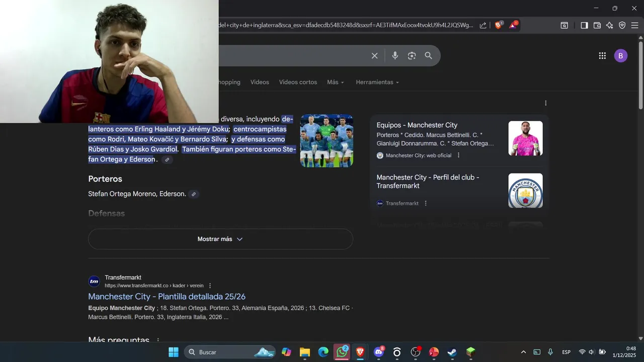Click the magnifier search submit icon
Image resolution: width=644 pixels, height=362 pixels.
coord(428,56)
